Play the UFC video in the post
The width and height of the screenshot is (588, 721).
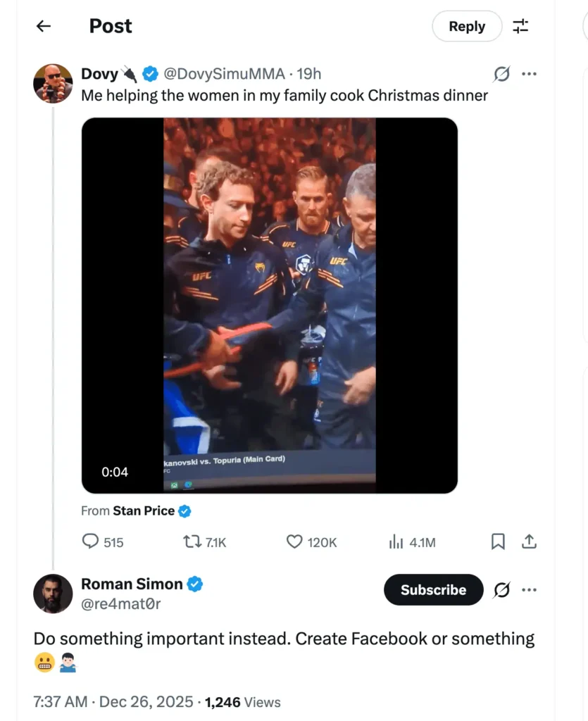tap(269, 306)
